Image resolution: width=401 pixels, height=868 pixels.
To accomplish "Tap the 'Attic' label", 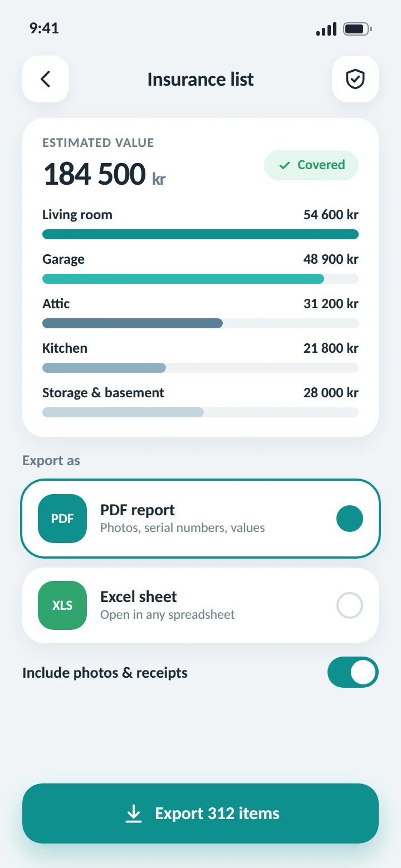I will (x=56, y=304).
